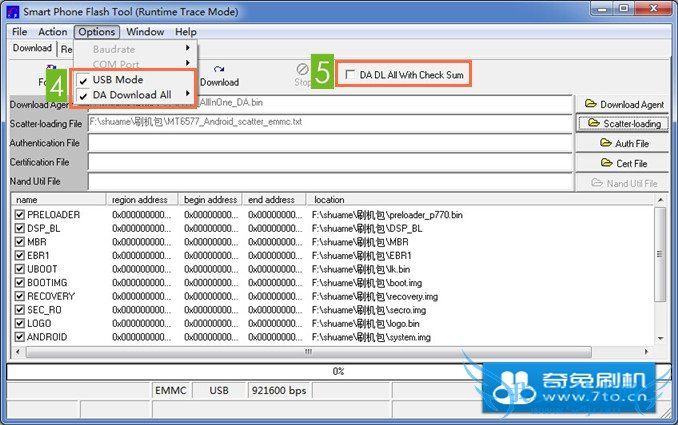Image resolution: width=678 pixels, height=425 pixels.
Task: Click in the Authentication File field
Action: click(330, 143)
